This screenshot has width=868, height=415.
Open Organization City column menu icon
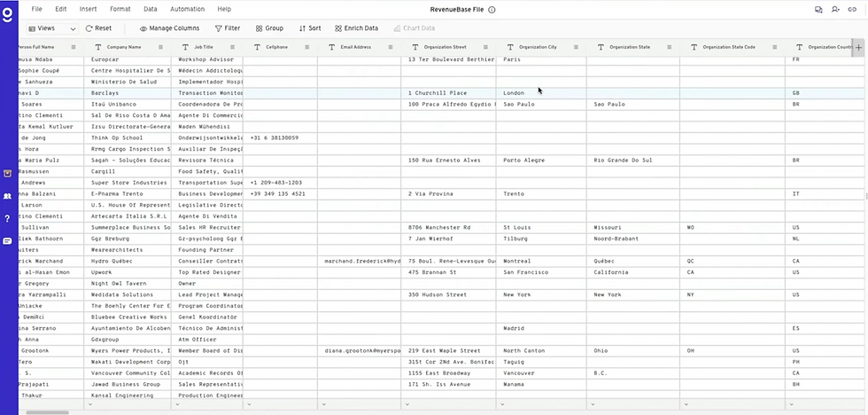click(x=576, y=47)
